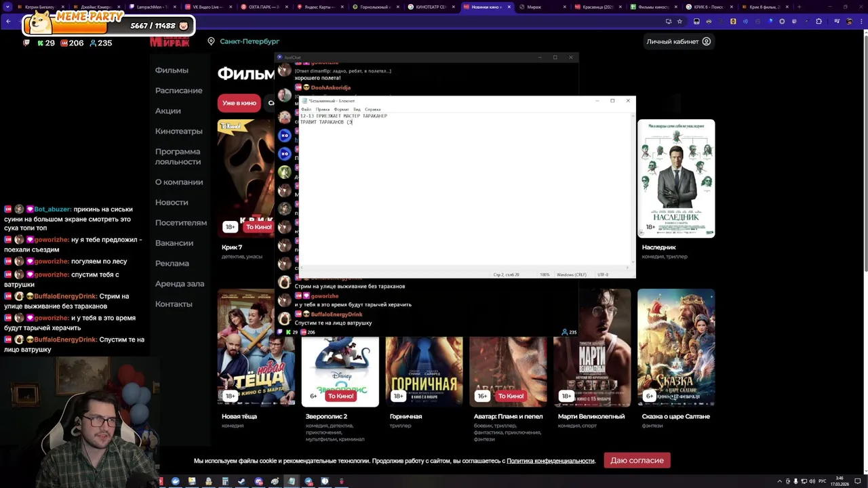Open Контакты in sidebar
This screenshot has width=868, height=488.
pyautogui.click(x=174, y=304)
